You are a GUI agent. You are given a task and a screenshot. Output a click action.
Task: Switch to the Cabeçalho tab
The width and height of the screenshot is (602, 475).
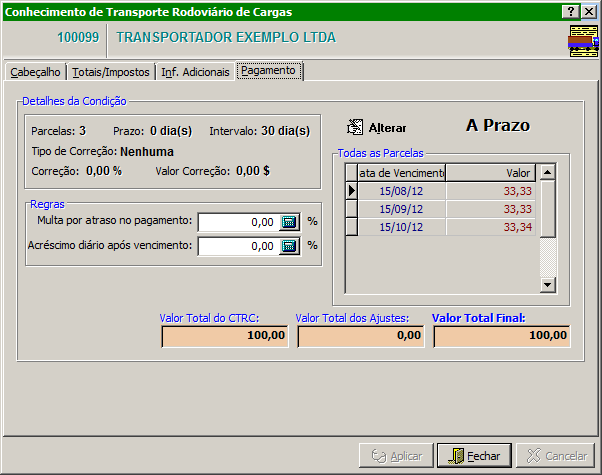click(x=35, y=72)
